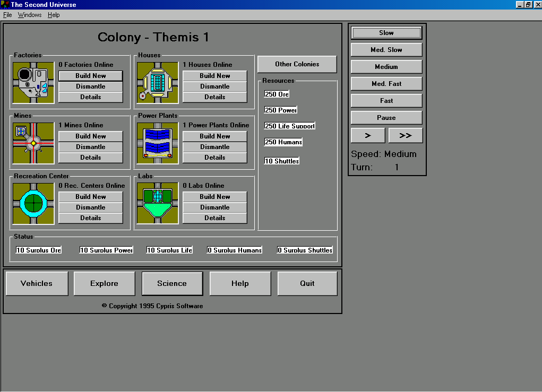Open the Help menu in the menu bar
The image size is (542, 392).
pos(54,15)
